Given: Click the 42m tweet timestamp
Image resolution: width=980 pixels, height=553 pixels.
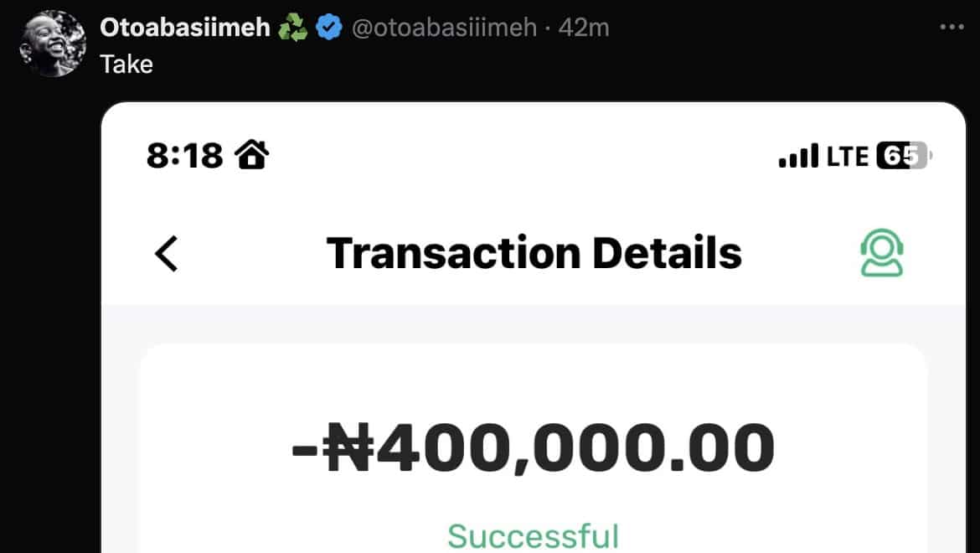Looking at the screenshot, I should point(584,28).
